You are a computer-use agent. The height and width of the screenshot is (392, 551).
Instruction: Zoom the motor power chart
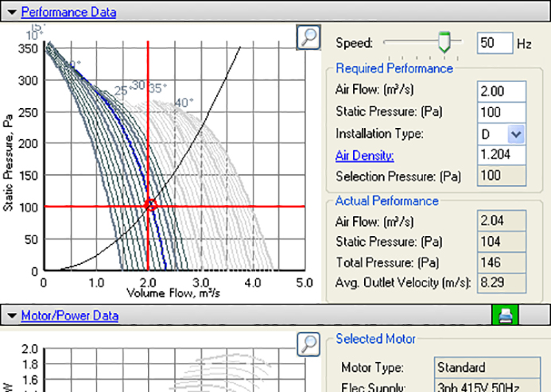(308, 344)
